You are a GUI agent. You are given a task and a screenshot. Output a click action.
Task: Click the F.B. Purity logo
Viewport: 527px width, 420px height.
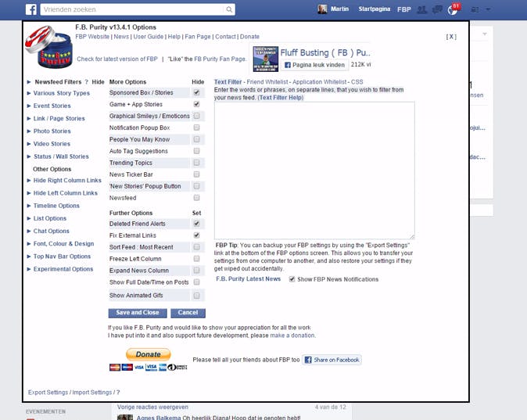pos(48,47)
